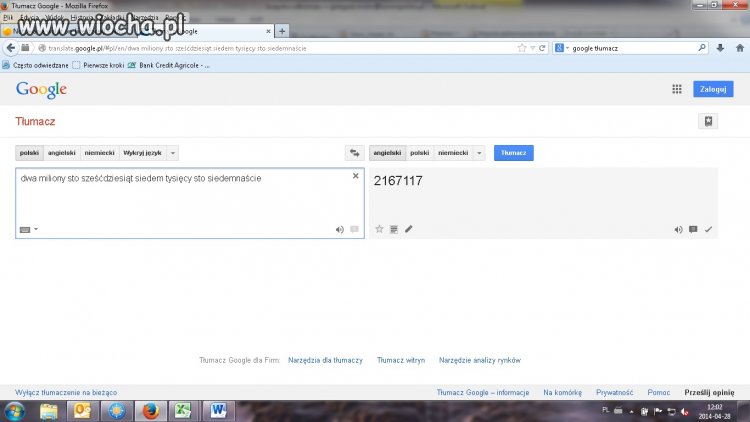Click the Zaloguj sign-in button
Screen dimensions: 750x422
(713, 89)
